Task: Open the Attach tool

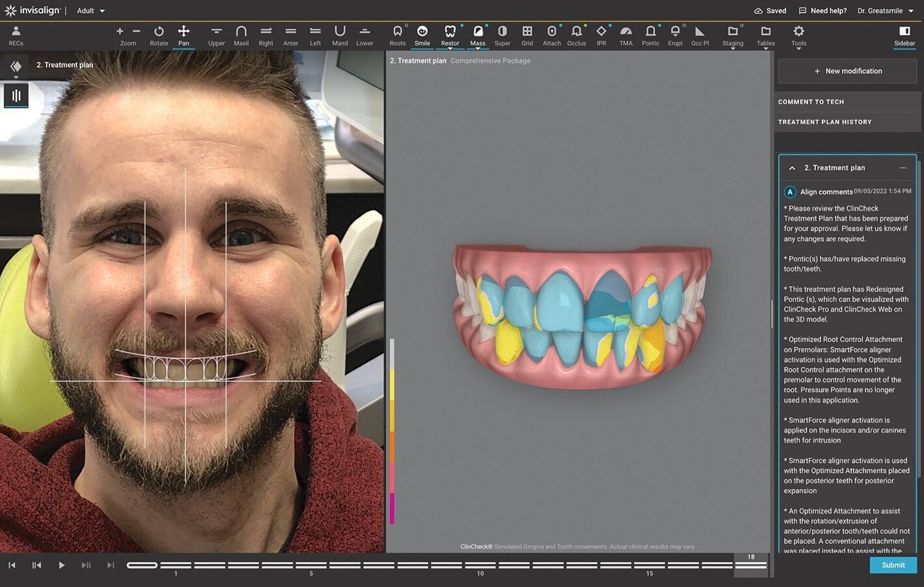Action: click(551, 34)
